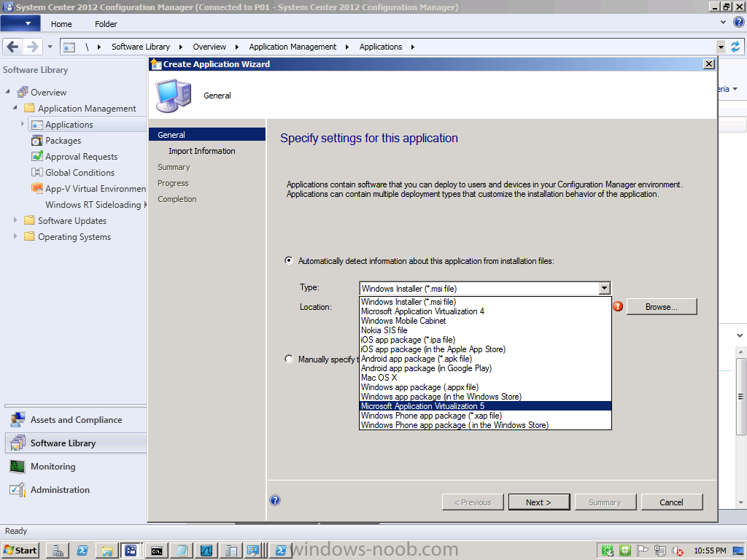Choose Mac OS X option
747x560 pixels.
(485, 378)
